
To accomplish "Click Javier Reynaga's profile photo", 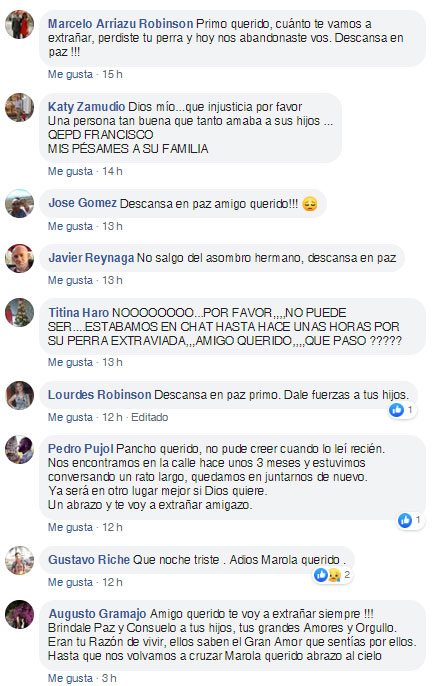I will coord(19,258).
